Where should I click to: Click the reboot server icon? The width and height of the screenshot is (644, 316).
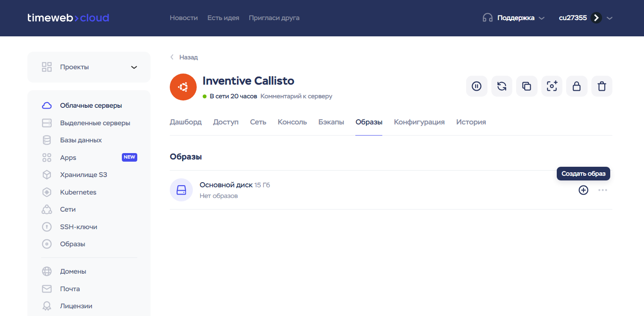click(x=502, y=86)
